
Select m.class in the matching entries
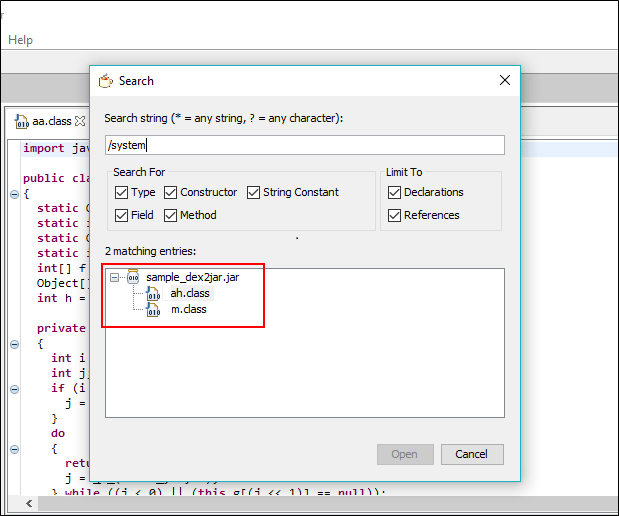coord(188,310)
